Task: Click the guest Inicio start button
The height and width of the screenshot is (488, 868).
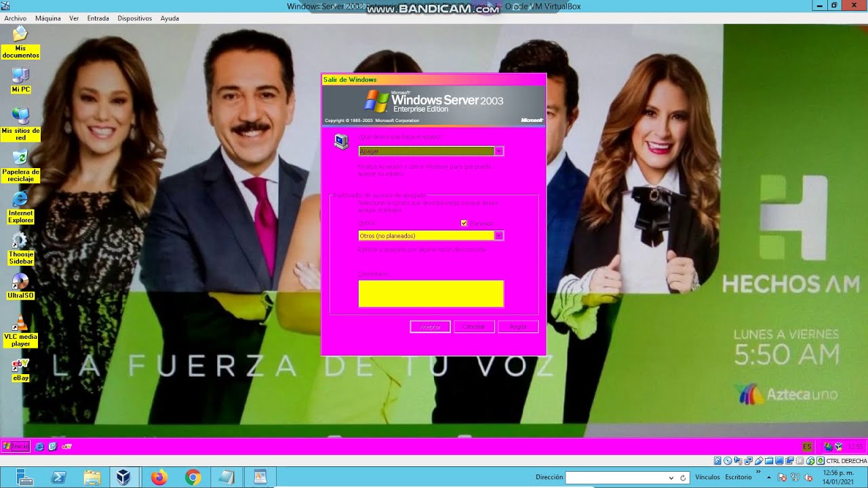Action: (x=16, y=447)
